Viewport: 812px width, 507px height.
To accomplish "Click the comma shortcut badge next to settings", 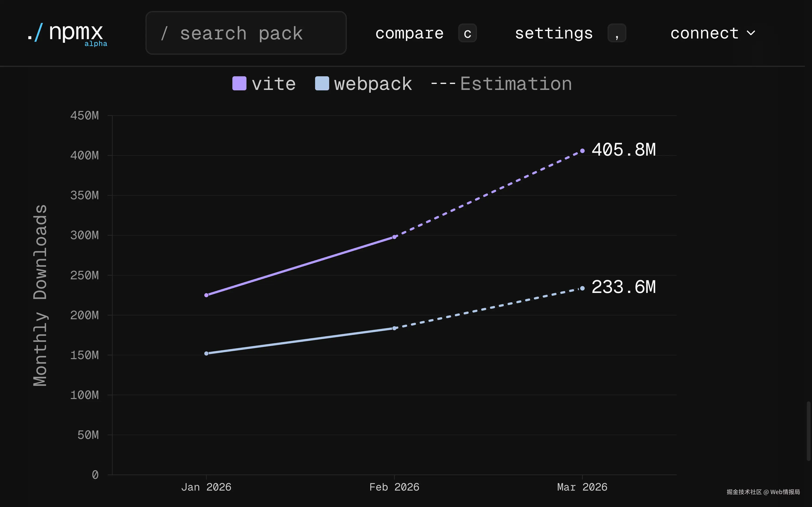I will click(x=617, y=33).
